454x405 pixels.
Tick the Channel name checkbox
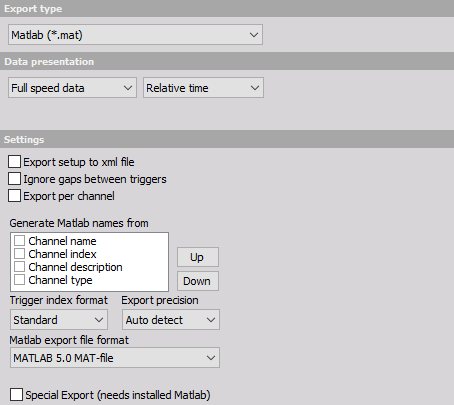point(19,240)
